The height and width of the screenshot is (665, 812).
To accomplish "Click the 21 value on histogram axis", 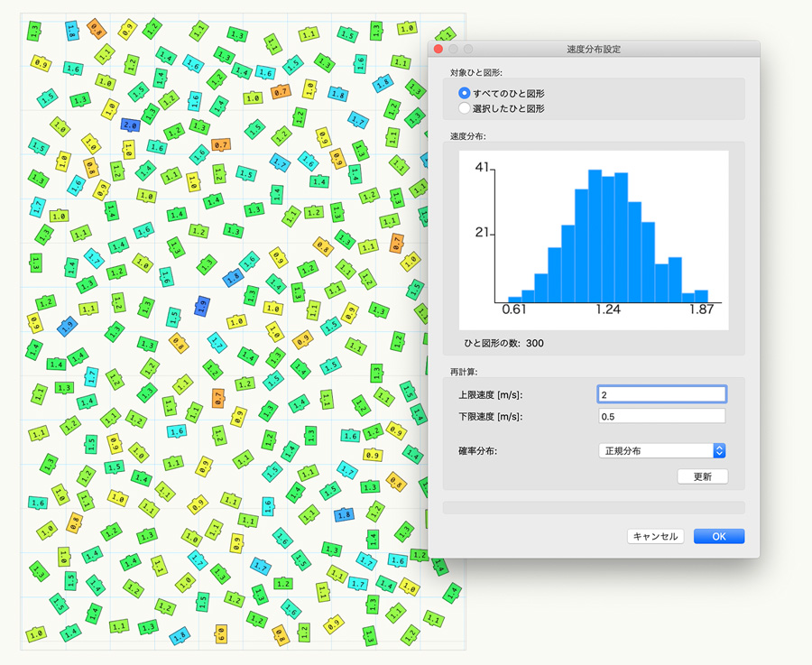I will click(482, 233).
